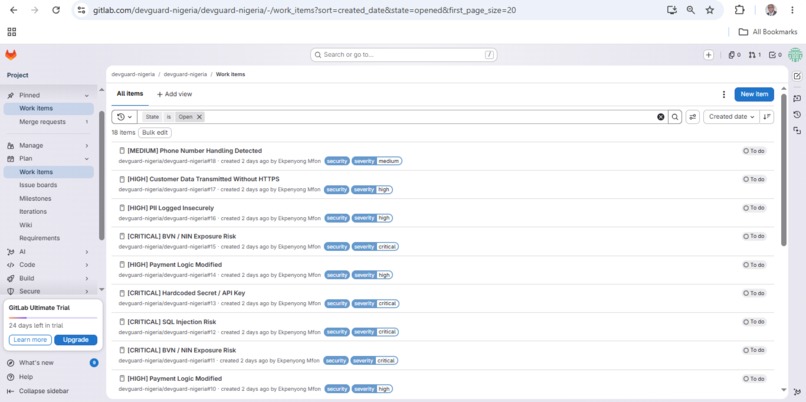Open Issue boards in the sidebar
806x402 pixels.
pyautogui.click(x=38, y=185)
